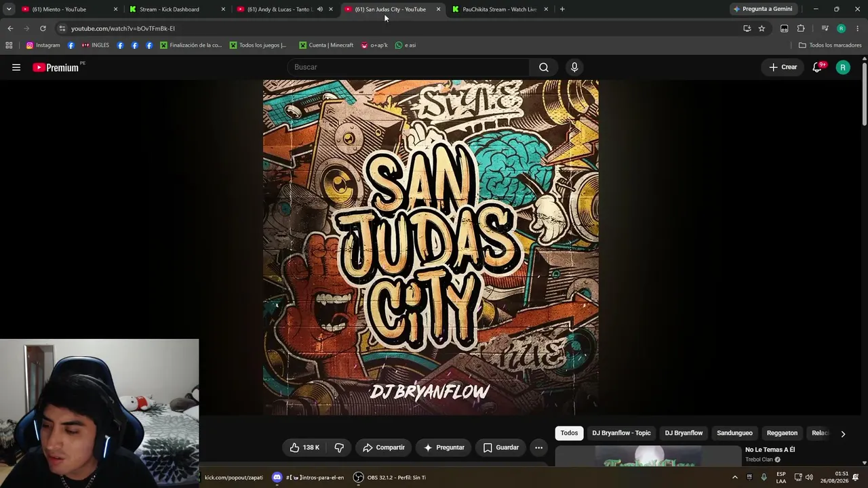The image size is (868, 488).
Task: Click the YouTube search magnifier button
Action: click(544, 67)
